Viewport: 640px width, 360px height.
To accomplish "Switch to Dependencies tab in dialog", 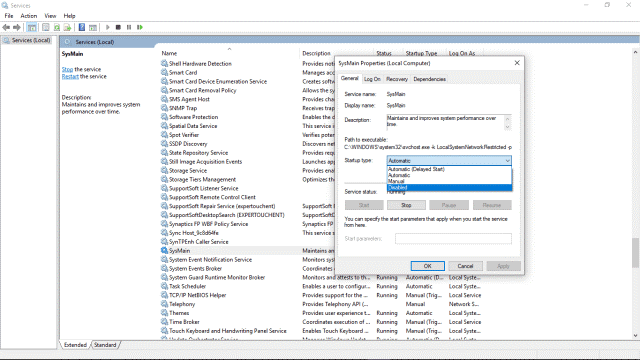I will click(x=429, y=79).
